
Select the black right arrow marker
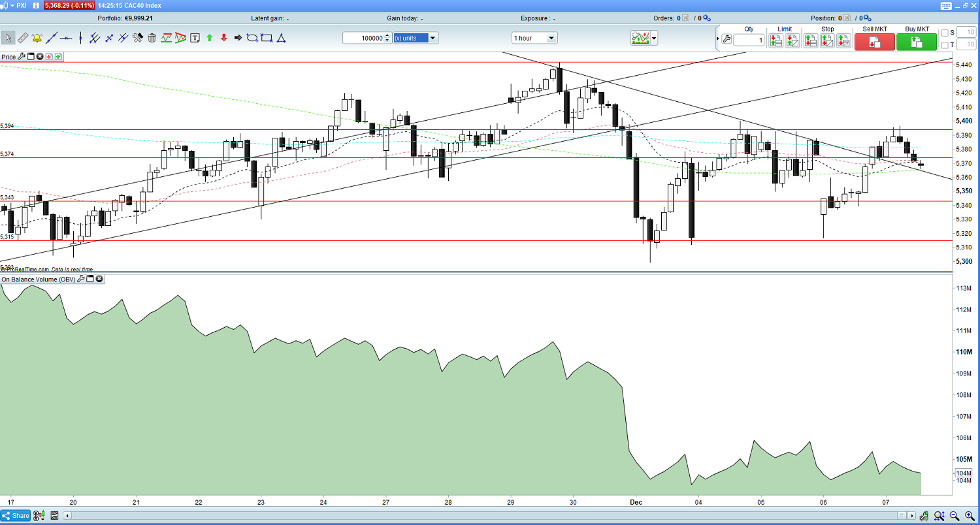tap(238, 38)
